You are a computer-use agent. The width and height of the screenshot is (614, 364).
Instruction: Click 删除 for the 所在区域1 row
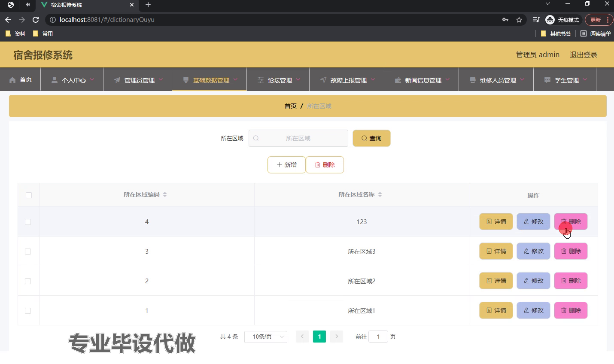tap(571, 310)
